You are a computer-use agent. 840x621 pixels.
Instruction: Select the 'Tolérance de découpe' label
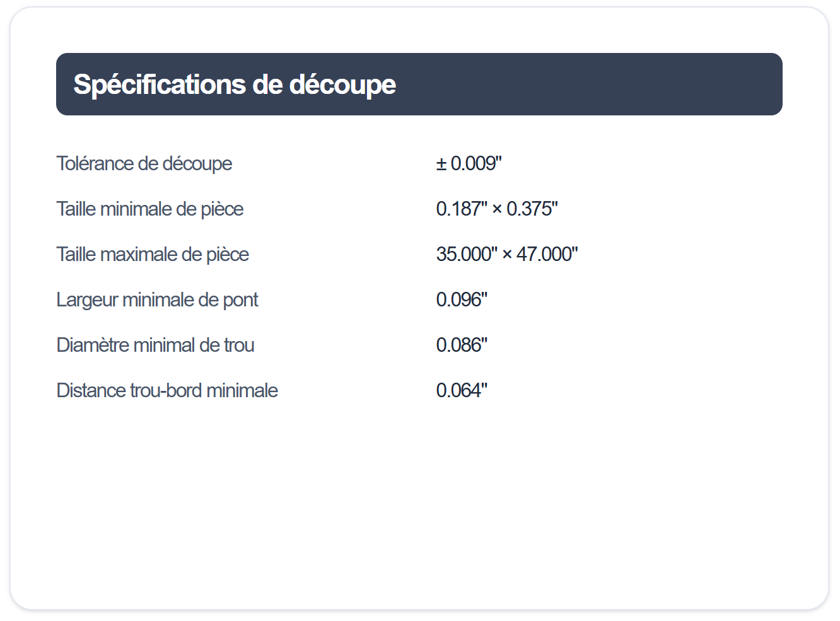[144, 164]
